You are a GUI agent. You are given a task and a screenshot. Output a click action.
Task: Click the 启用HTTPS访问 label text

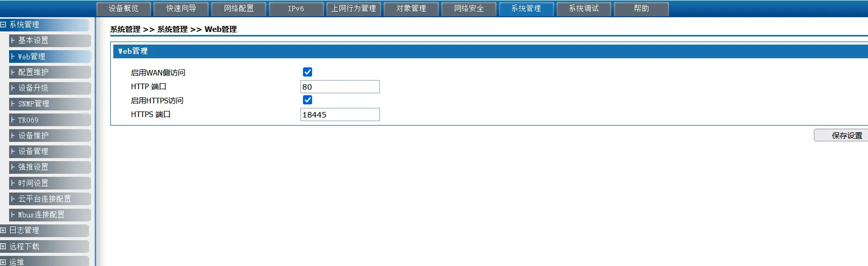tap(157, 101)
